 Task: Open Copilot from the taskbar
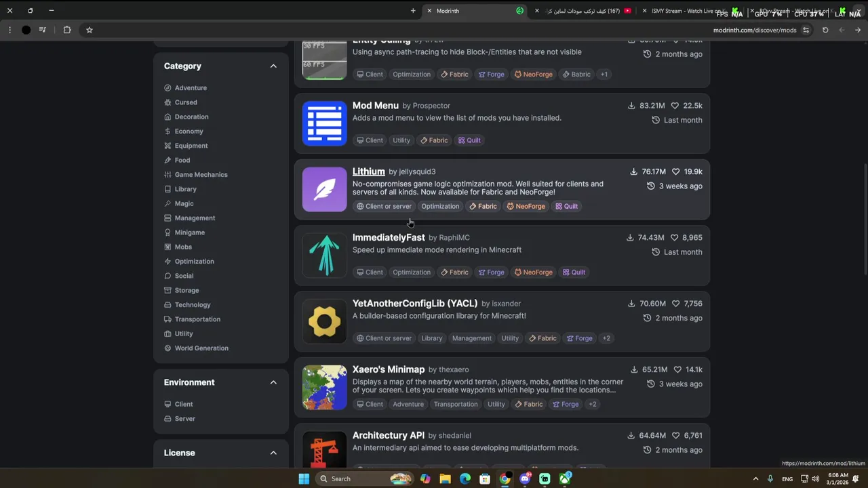click(x=425, y=479)
